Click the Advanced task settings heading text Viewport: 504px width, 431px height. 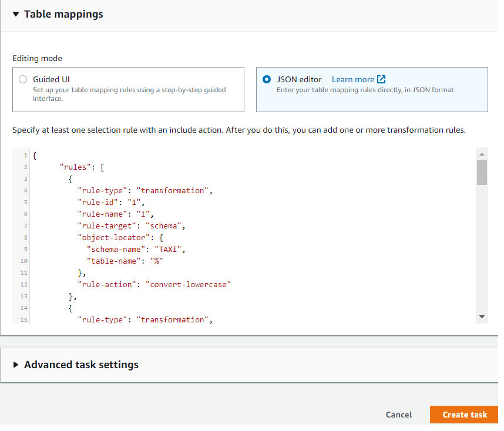(81, 365)
